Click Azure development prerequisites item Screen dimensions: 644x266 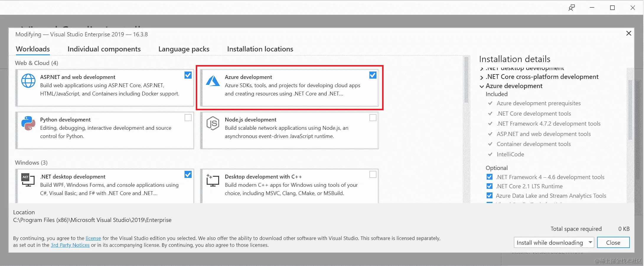click(539, 103)
